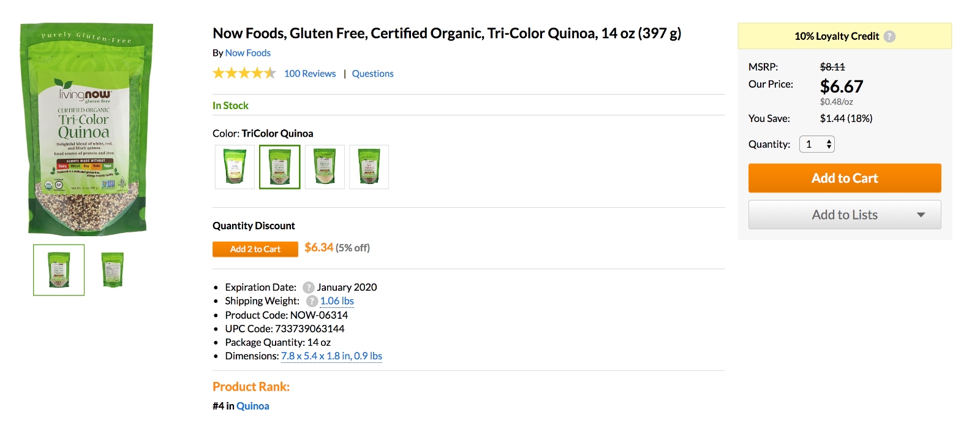Select the third quinoa variant swatch
Screen dimensions: 980x431
325,167
